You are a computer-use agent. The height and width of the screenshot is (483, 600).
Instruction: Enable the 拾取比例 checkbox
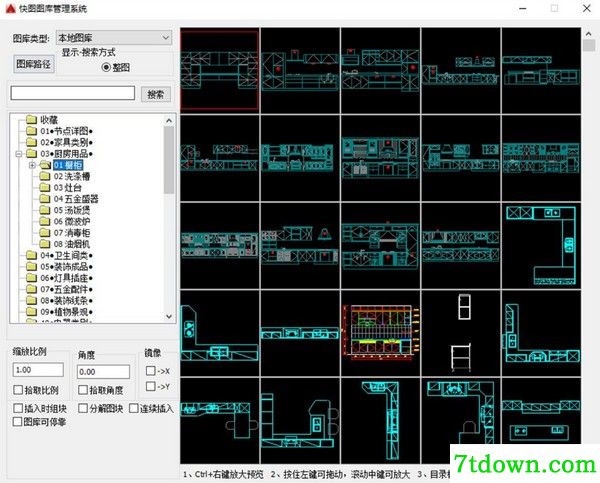(18, 390)
